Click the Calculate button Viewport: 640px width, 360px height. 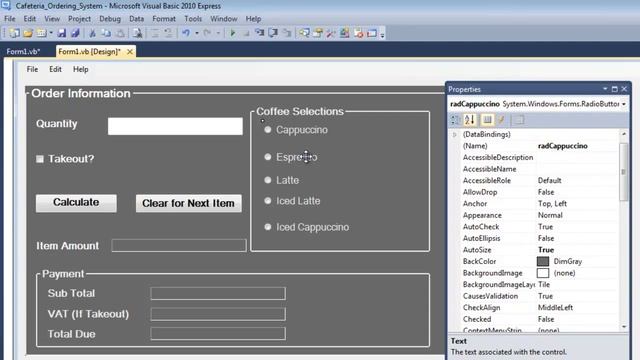(76, 203)
